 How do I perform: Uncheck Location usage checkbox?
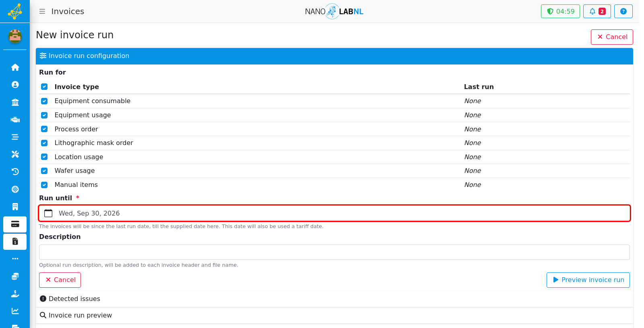click(x=44, y=157)
